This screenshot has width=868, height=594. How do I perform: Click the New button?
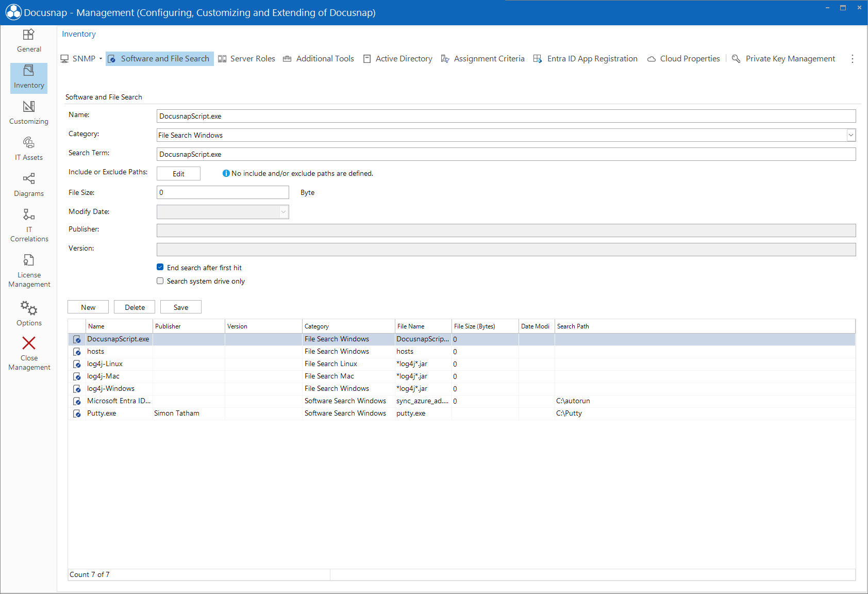(x=88, y=307)
